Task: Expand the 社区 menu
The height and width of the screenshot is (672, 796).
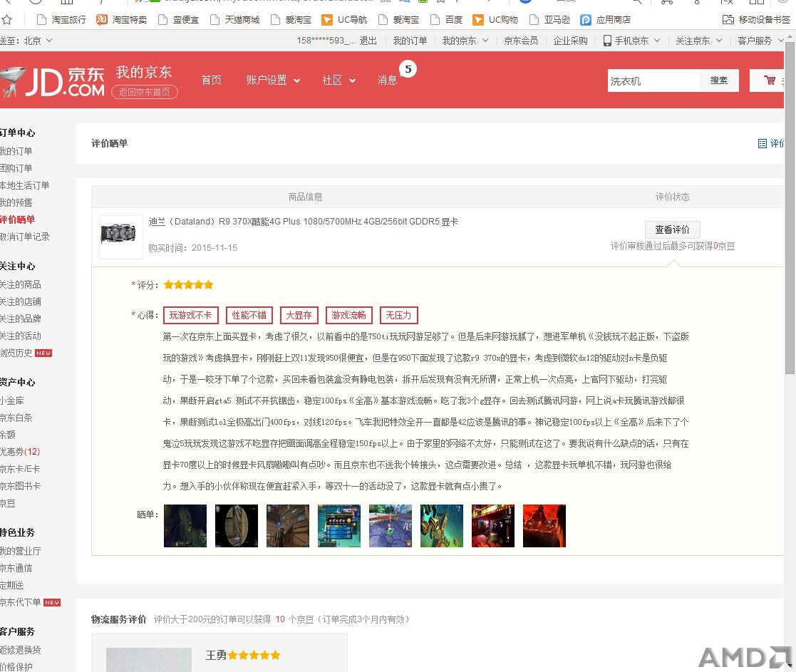Action: [338, 81]
